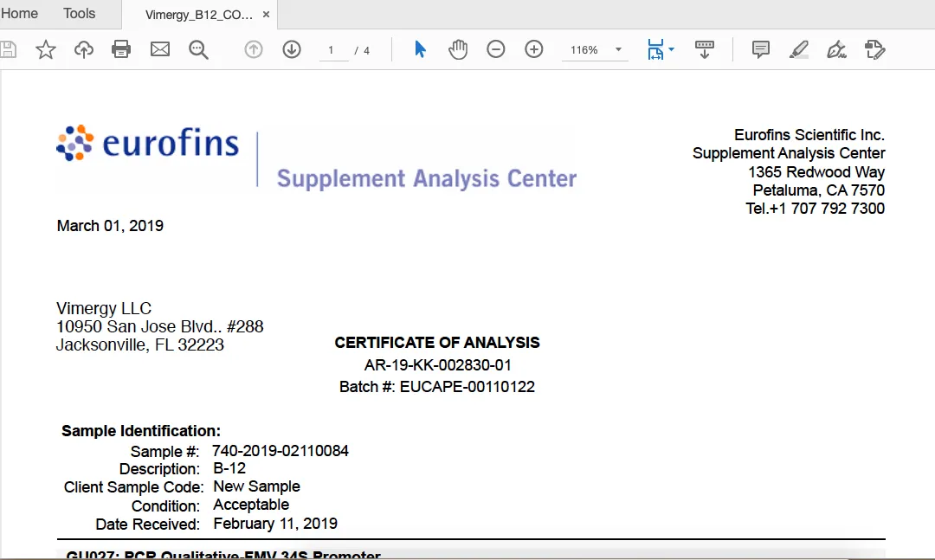Viewport: 935px width, 560px height.
Task: Click the page number input field
Action: pyautogui.click(x=332, y=50)
